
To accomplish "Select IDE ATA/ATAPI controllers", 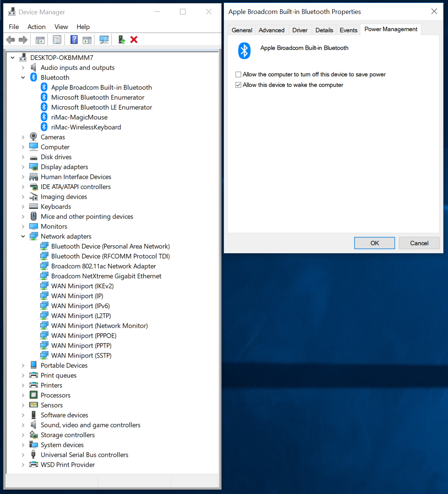I will click(x=76, y=187).
